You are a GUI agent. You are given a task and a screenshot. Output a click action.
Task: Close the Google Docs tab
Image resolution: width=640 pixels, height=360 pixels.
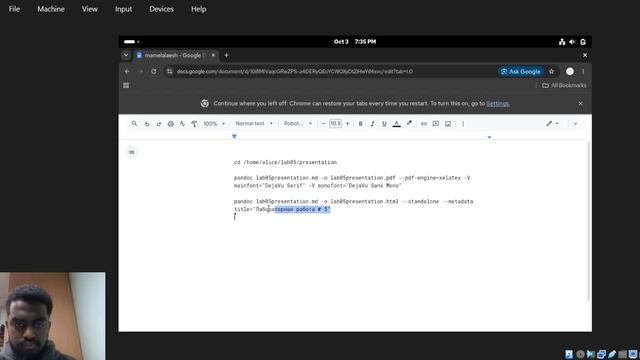213,55
